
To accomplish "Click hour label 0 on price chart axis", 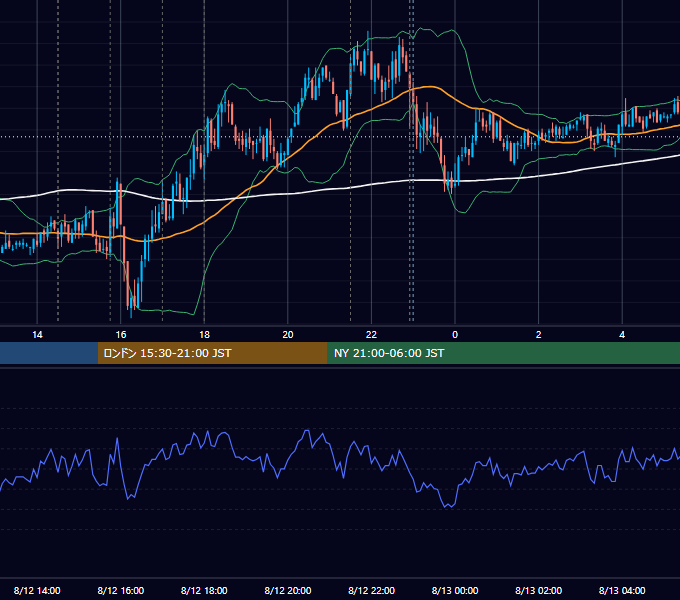I will pyautogui.click(x=455, y=335).
